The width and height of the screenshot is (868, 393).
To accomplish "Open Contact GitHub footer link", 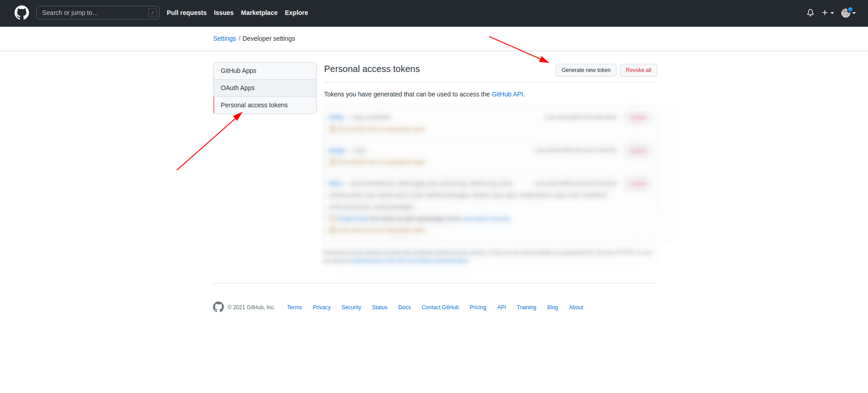I will [x=440, y=307].
